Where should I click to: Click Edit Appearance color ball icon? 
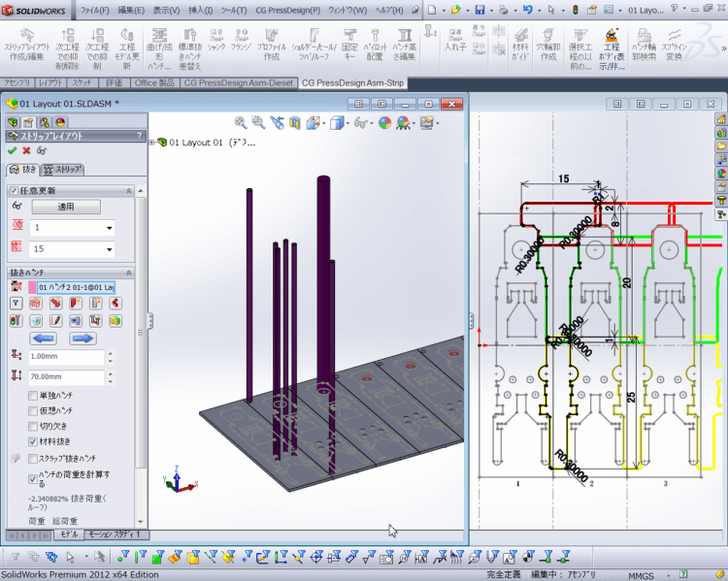384,123
